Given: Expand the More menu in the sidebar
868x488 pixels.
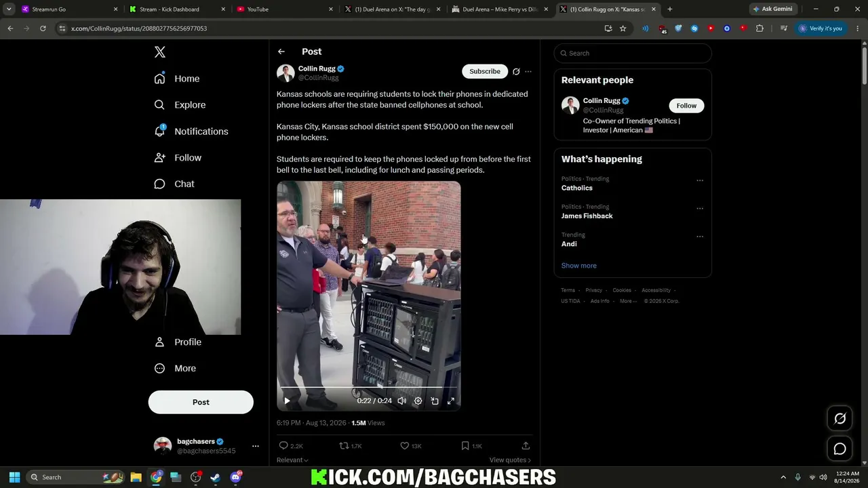Looking at the screenshot, I should (175, 369).
